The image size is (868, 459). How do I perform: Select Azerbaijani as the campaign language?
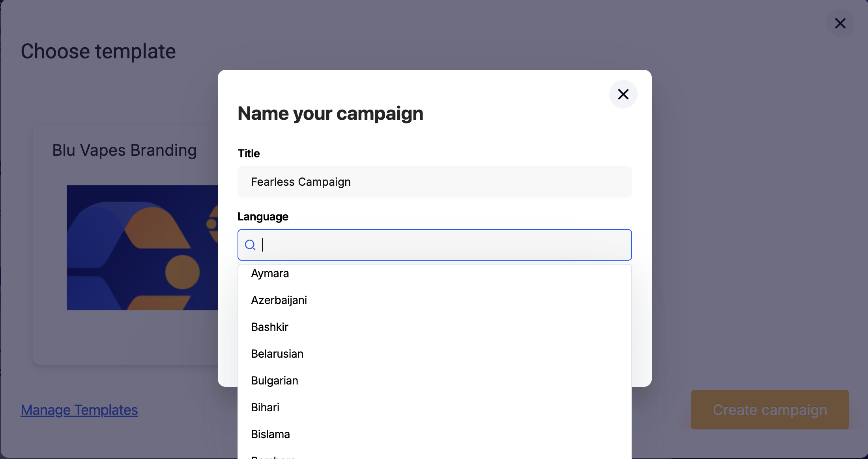(279, 300)
